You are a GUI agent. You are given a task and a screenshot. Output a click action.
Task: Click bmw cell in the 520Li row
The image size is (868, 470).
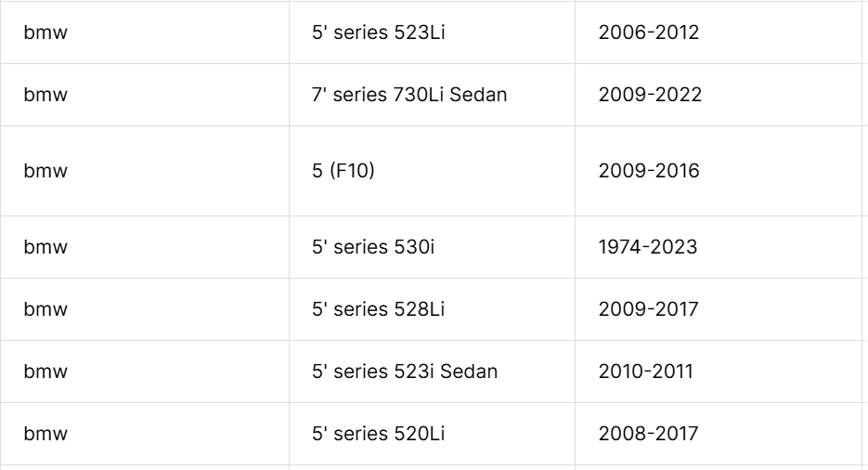145,434
